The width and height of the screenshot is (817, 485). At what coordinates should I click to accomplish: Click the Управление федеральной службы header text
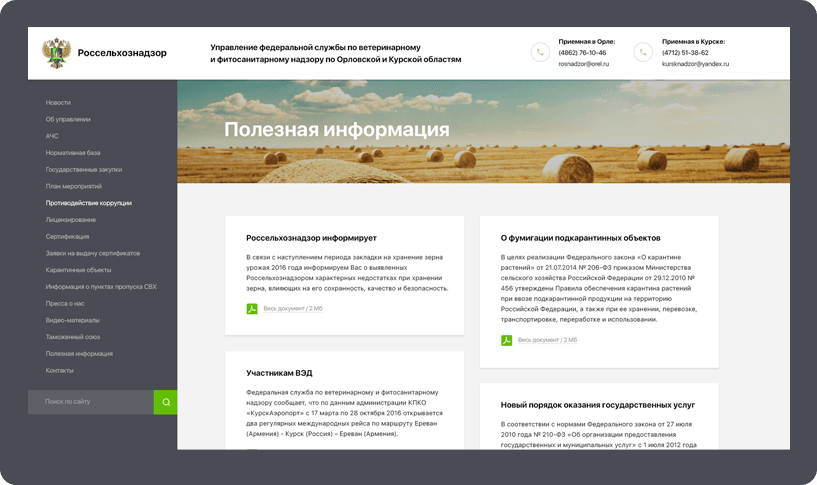[336, 53]
